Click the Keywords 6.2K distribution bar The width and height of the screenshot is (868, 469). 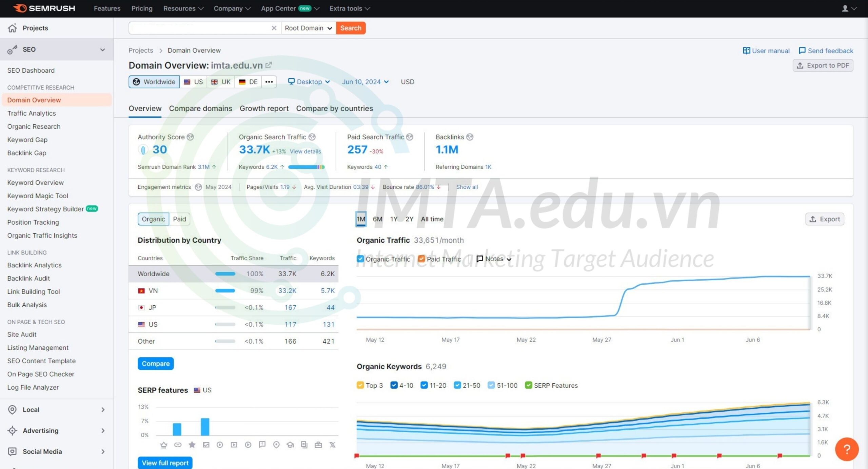(306, 167)
